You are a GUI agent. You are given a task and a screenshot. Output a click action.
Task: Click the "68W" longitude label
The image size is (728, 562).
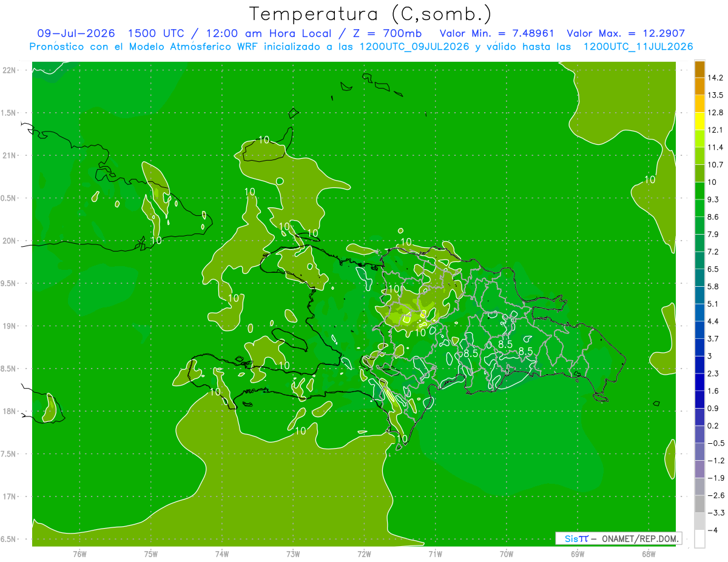649,554
